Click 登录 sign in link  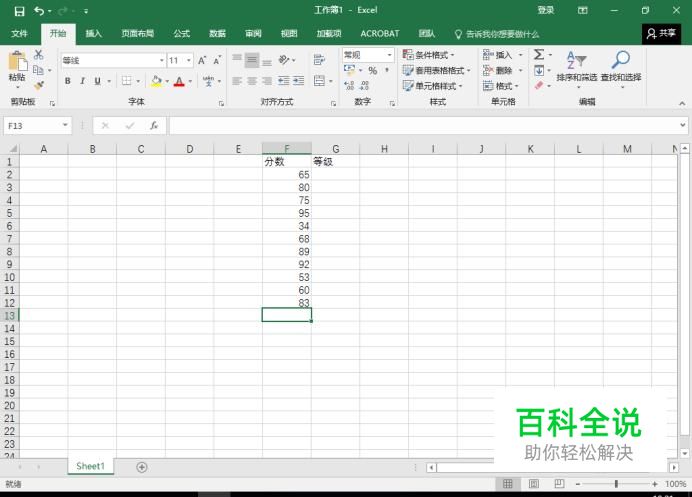(545, 10)
